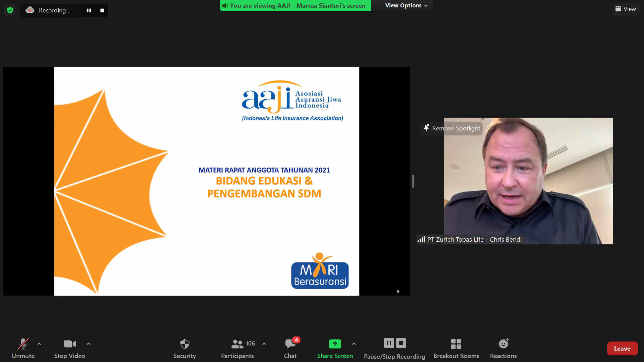This screenshot has width=644, height=362.
Task: Pause the recording from top-left indicator
Action: click(x=89, y=10)
